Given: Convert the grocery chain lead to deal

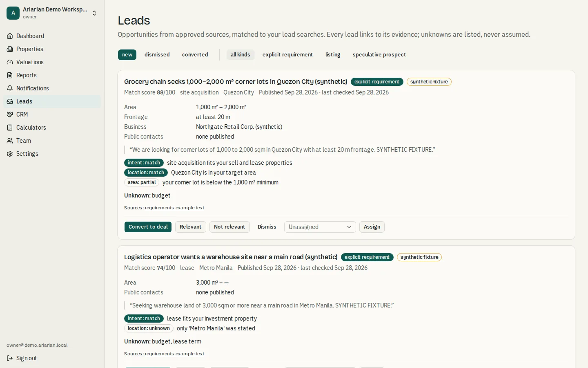Looking at the screenshot, I should pos(148,227).
